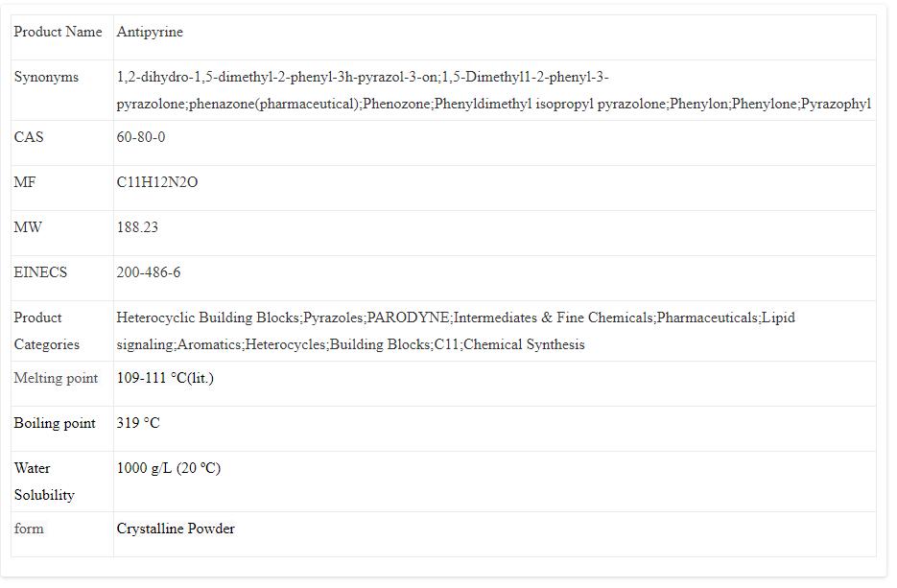This screenshot has height=588, width=897.
Task: Click the "Product Categories" row label
Action: tap(46, 331)
